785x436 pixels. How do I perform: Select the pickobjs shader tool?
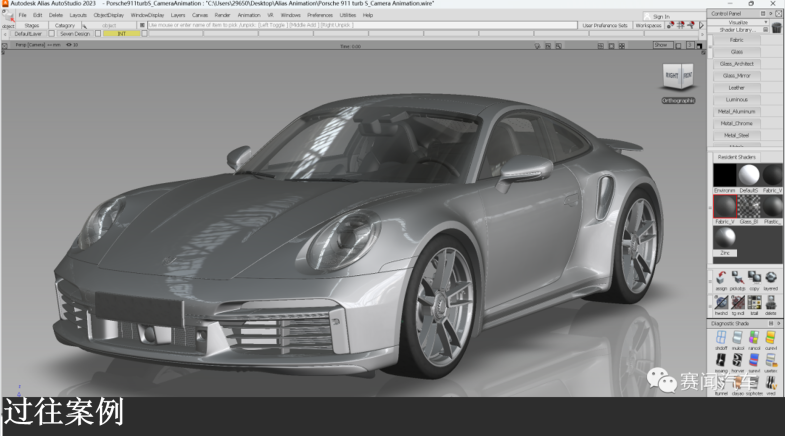(736, 276)
